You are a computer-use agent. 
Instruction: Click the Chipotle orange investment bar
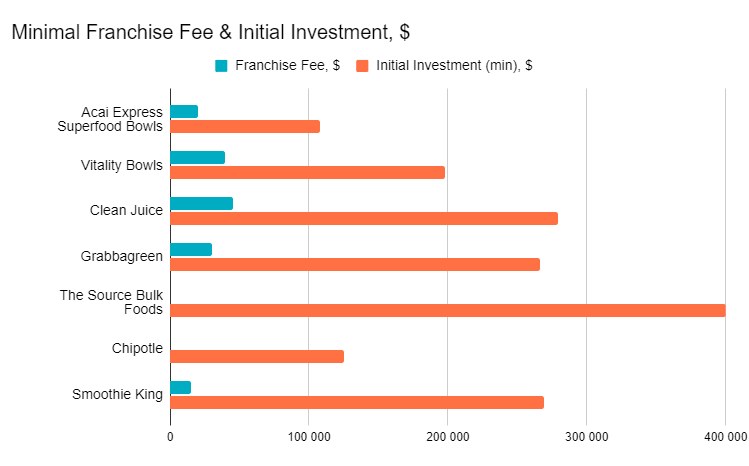click(257, 356)
